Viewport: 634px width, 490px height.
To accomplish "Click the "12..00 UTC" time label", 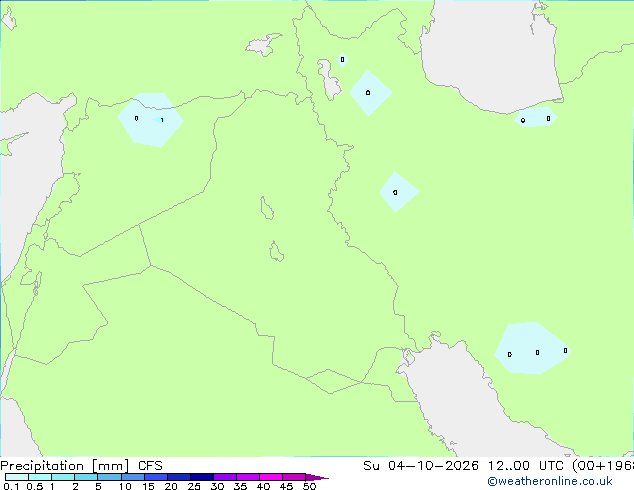I will (525, 466).
